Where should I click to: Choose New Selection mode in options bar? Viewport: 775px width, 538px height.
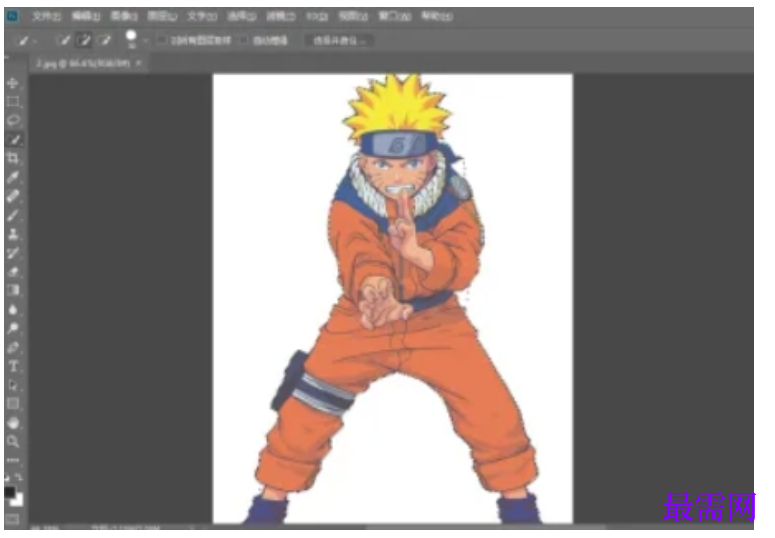pos(63,40)
